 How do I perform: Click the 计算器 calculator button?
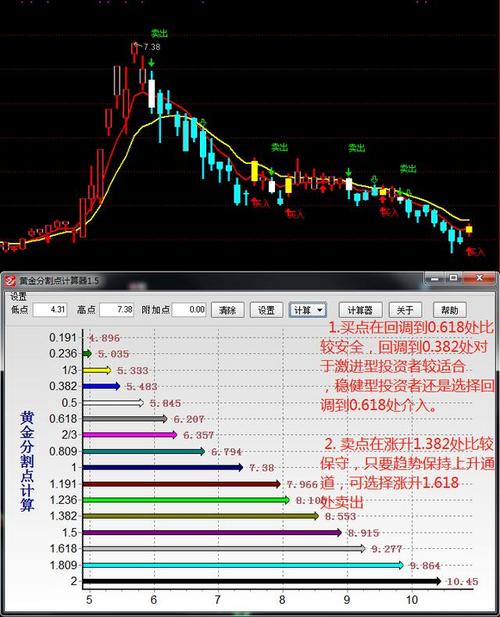360,310
